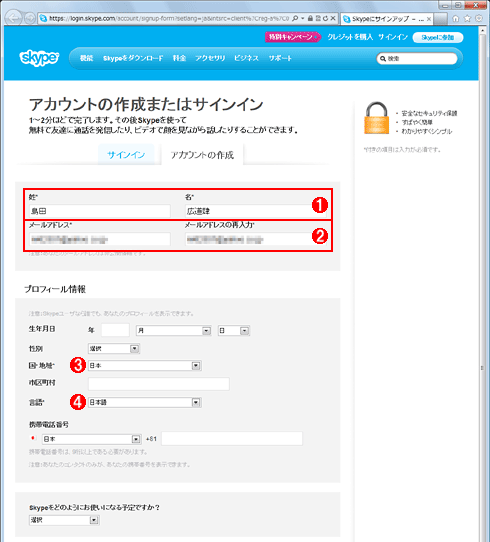This screenshot has width=490, height=542.
Task: Open the 国/地域 country dropdown
Action: point(144,365)
